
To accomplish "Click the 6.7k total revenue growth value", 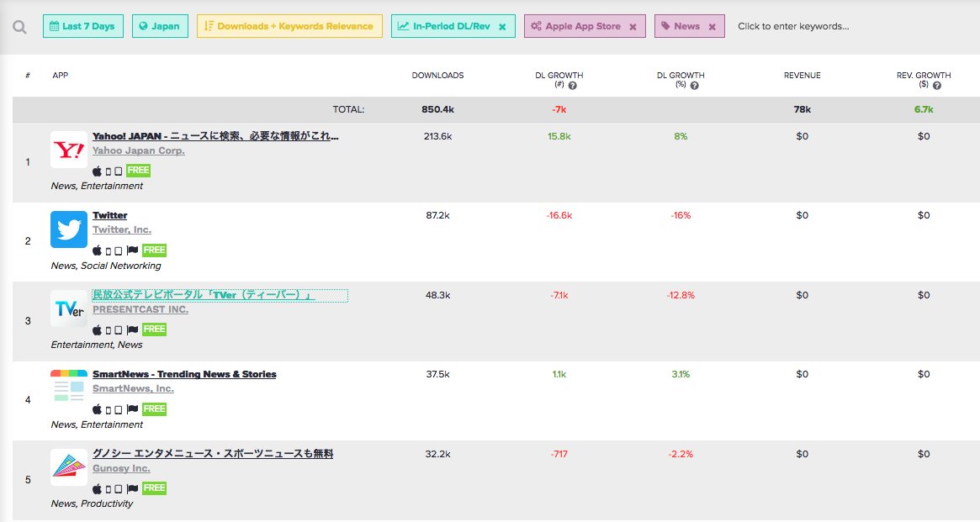I will click(x=924, y=109).
